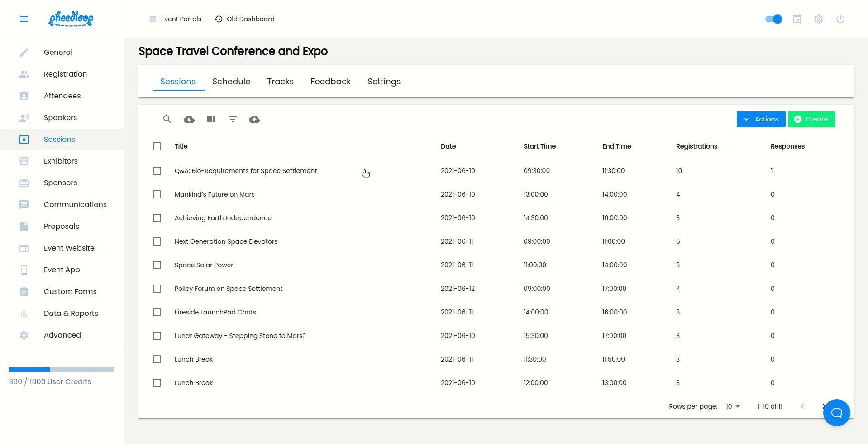
Task: Click the calendar icon in top bar
Action: point(797,19)
